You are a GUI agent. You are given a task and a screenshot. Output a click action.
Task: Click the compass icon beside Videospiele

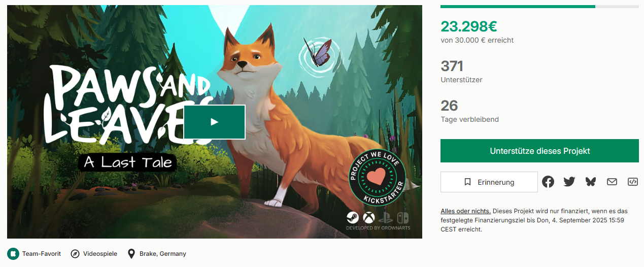(75, 253)
